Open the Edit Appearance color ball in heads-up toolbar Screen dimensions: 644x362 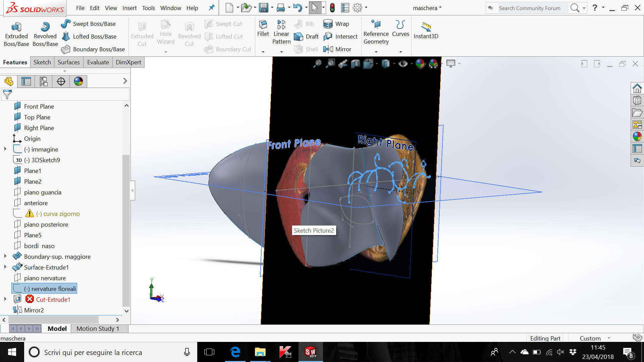click(421, 63)
